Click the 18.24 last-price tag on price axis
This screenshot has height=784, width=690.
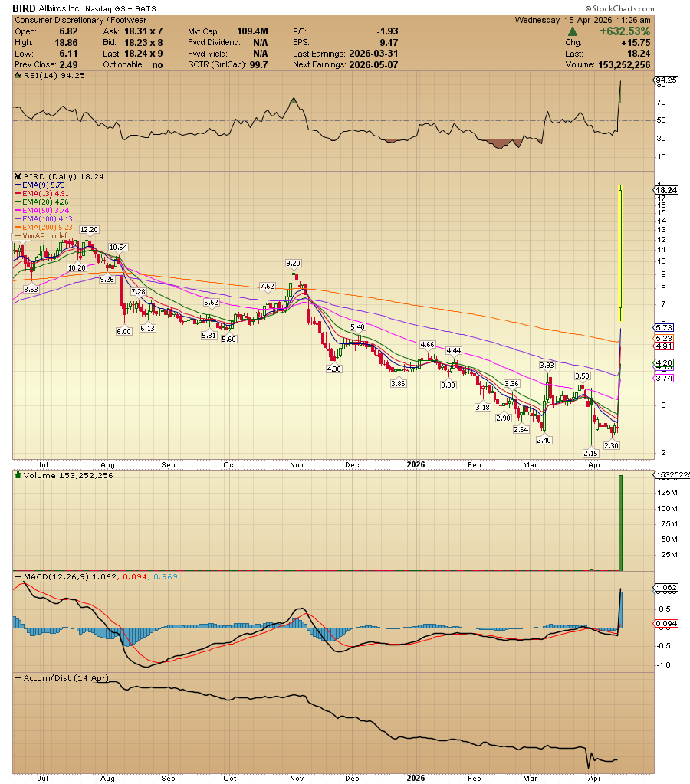(x=666, y=190)
